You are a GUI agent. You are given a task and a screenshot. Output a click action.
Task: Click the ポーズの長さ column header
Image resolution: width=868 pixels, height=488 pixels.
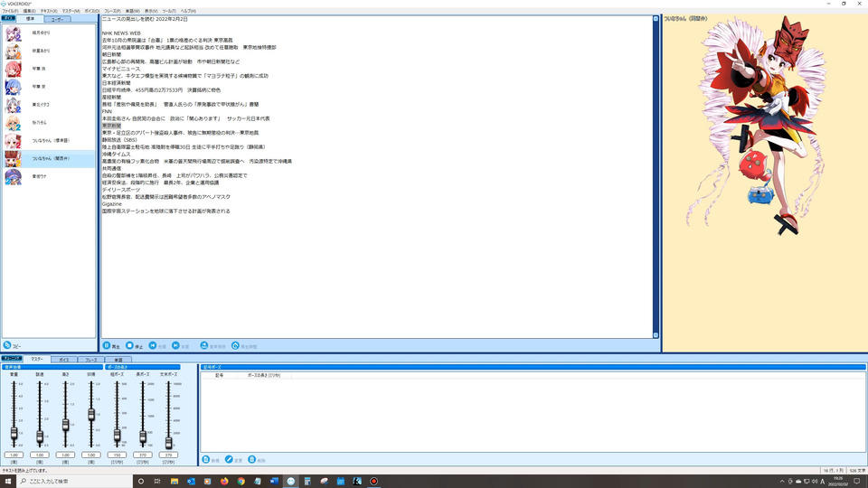[264, 375]
